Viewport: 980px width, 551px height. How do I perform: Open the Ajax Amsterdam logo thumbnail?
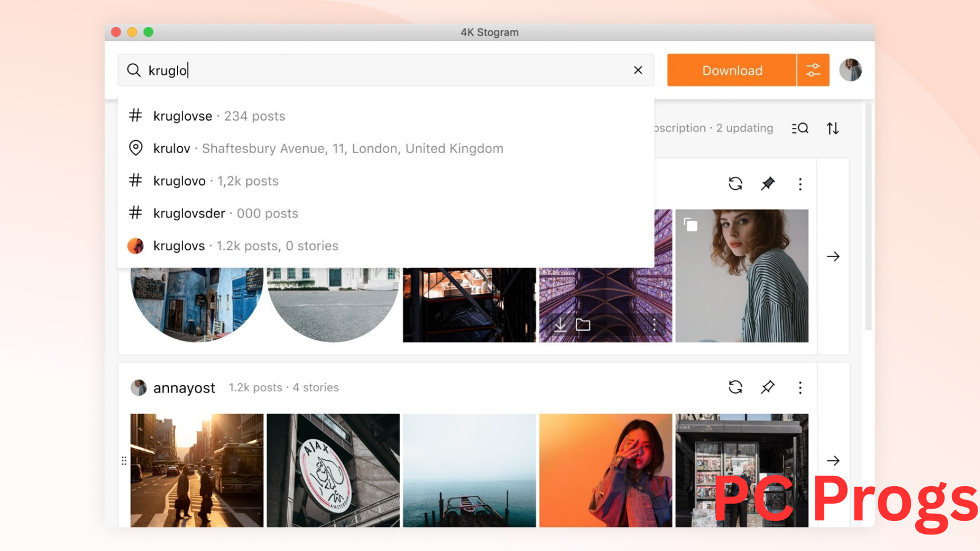tap(333, 470)
